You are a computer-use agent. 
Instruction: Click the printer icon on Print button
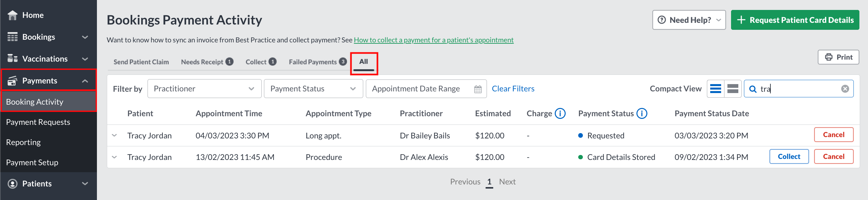(x=829, y=57)
